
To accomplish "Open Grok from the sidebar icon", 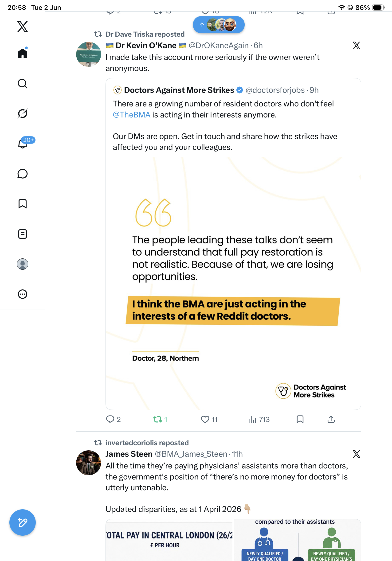I will pyautogui.click(x=23, y=113).
